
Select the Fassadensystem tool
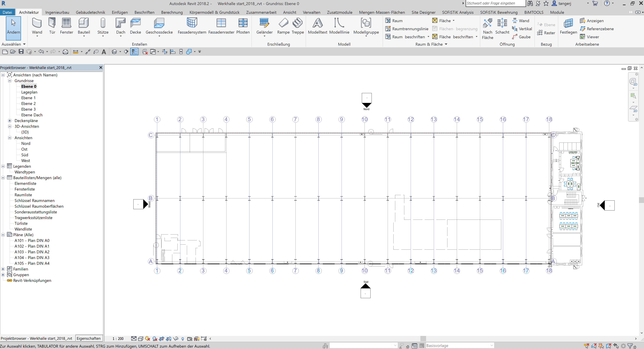tap(192, 26)
